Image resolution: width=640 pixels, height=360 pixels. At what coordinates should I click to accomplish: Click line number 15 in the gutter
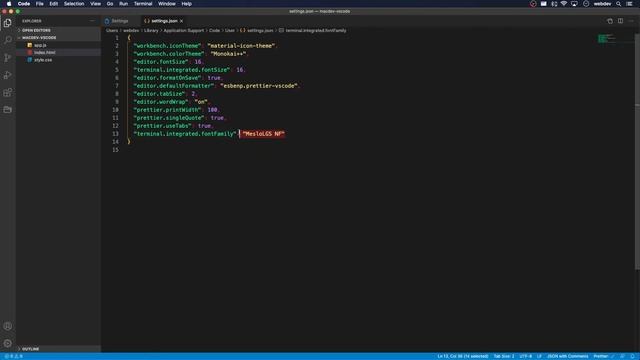(115, 150)
